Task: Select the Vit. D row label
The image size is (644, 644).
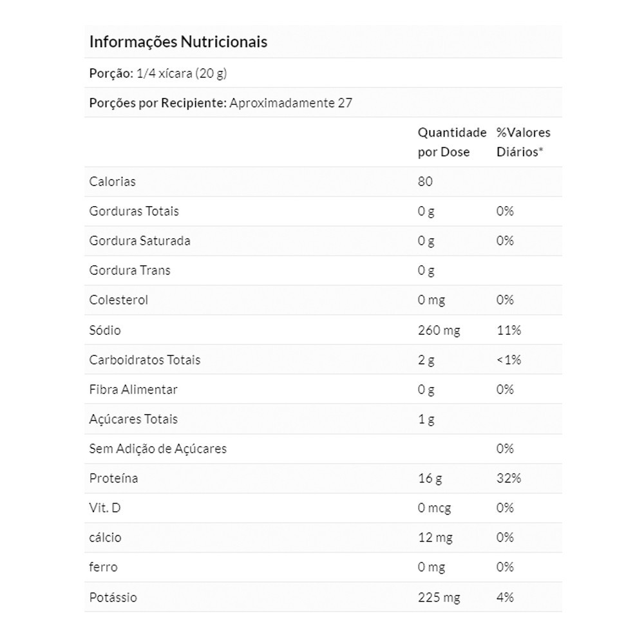Action: click(105, 508)
